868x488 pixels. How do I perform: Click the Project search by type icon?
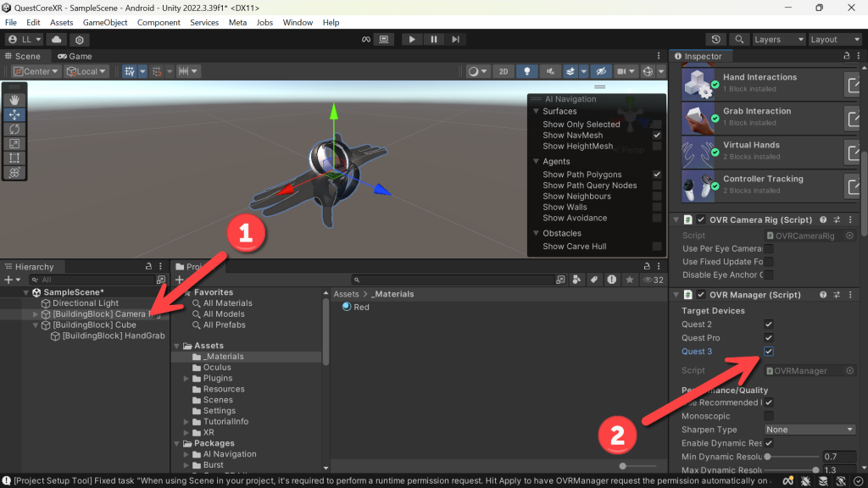coord(576,280)
